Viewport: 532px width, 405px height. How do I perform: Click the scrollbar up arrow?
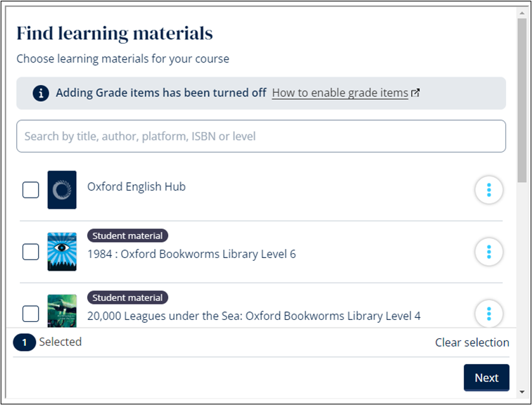coord(522,13)
